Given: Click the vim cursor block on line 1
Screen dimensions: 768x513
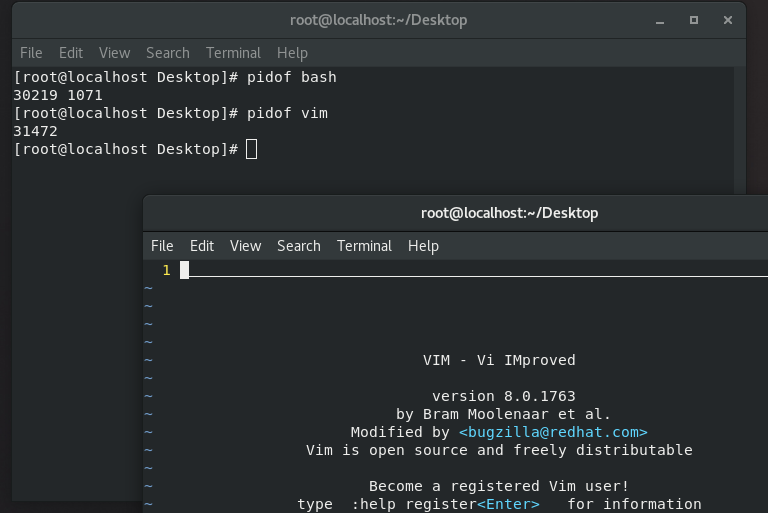Looking at the screenshot, I should [184, 270].
